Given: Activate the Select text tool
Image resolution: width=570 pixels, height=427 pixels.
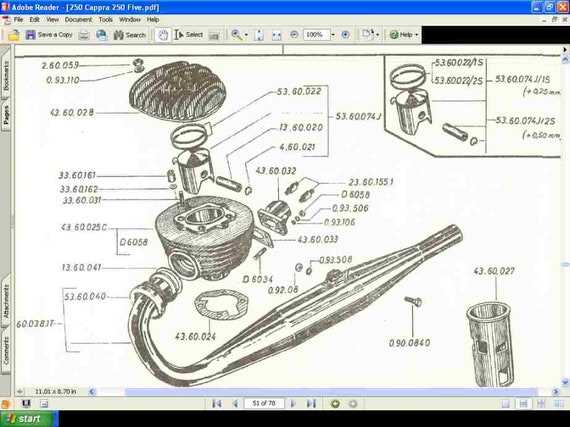Looking at the screenshot, I should pos(188,35).
